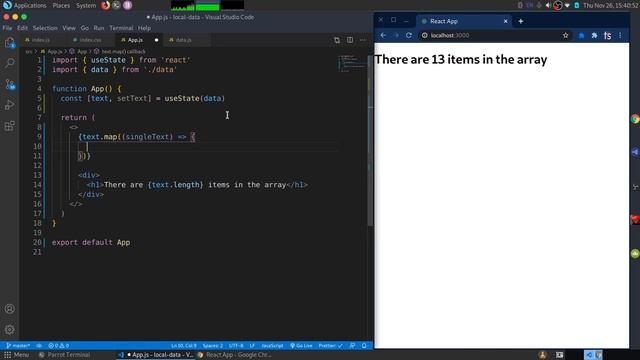Open the Extensions view

pos(9,126)
